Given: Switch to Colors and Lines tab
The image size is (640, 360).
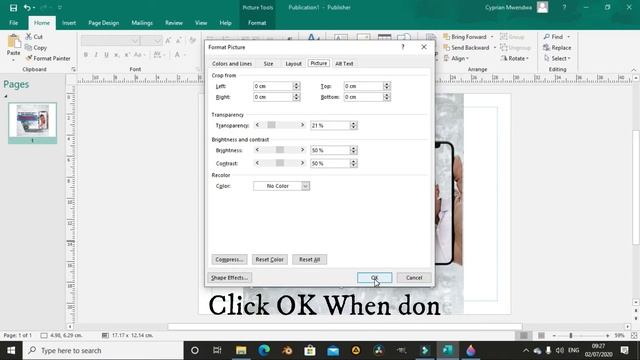Looking at the screenshot, I should 232,64.
